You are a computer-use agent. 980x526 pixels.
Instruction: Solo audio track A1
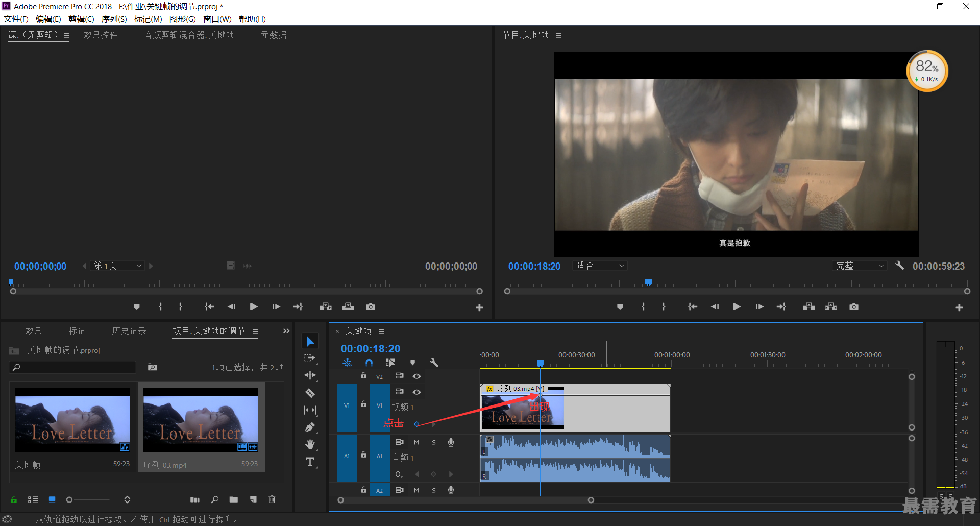click(x=434, y=442)
